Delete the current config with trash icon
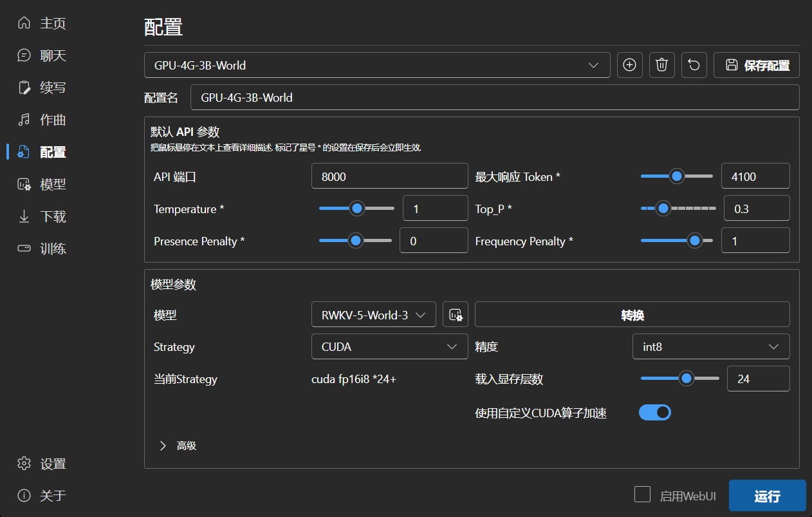This screenshot has width=812, height=517. point(661,65)
